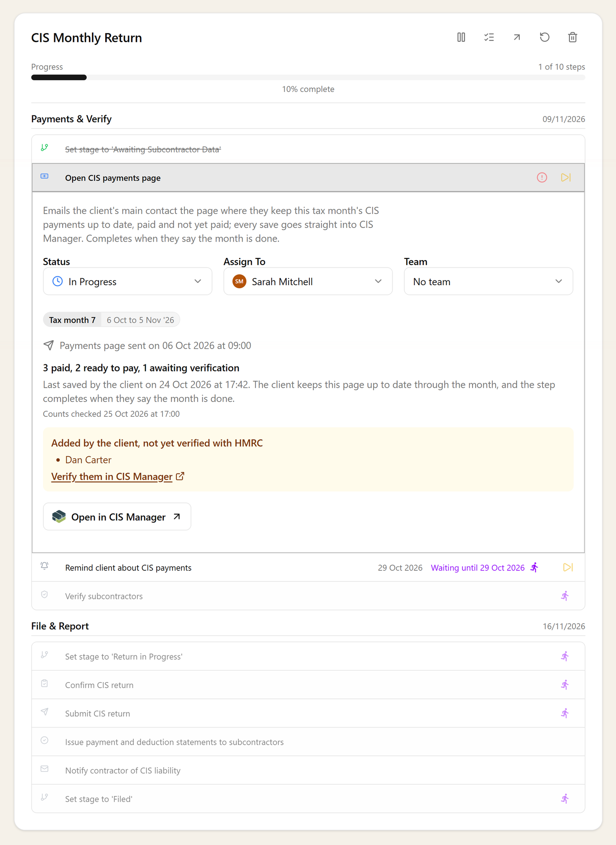Viewport: 616px width, 845px height.
Task: Click the running-person icon beside Waiting until 29 Oct 2026
Action: click(x=535, y=567)
